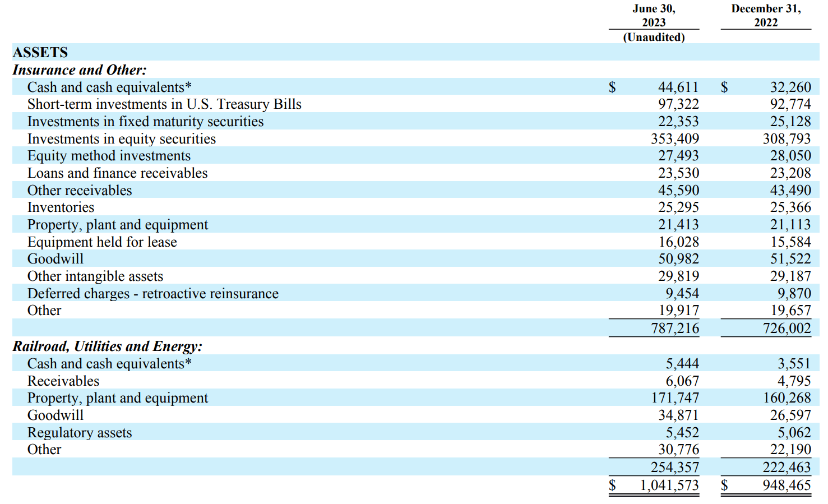Select the value 25,366

coord(790,207)
